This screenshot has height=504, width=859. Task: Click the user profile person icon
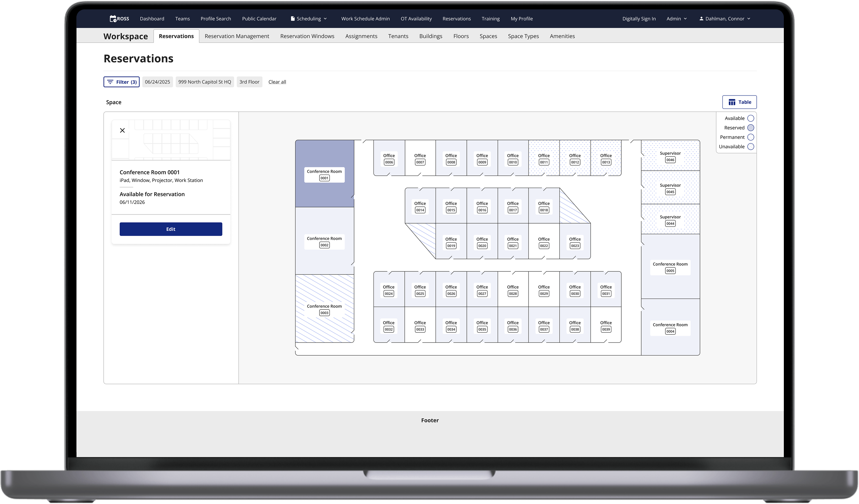pos(701,19)
